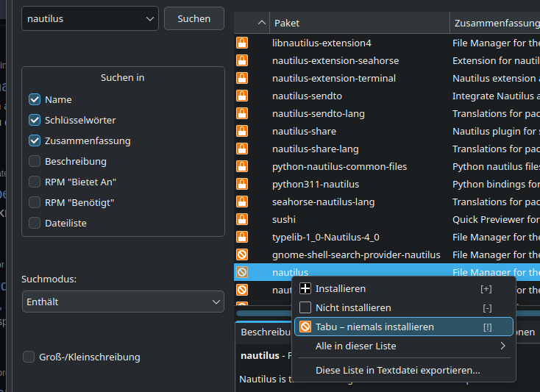Select Diese Liste in Textdatei exportieren
Viewport: 540px width, 392px height.
coord(404,371)
